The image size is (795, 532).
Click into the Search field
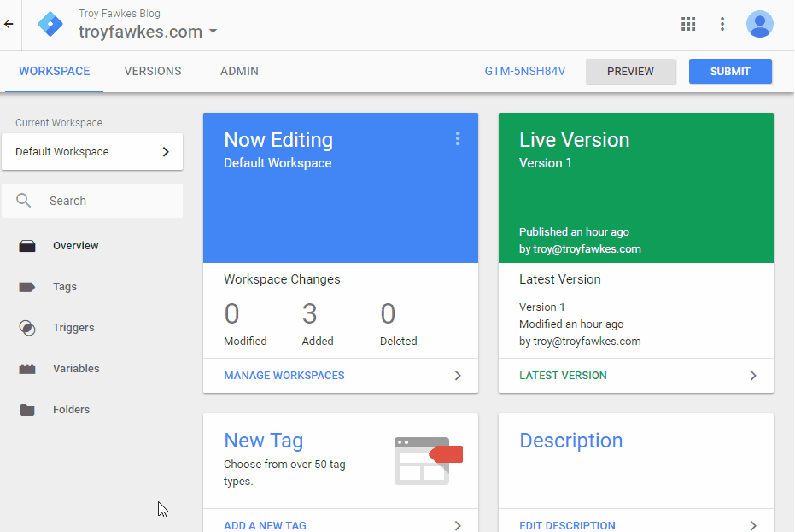coord(102,201)
